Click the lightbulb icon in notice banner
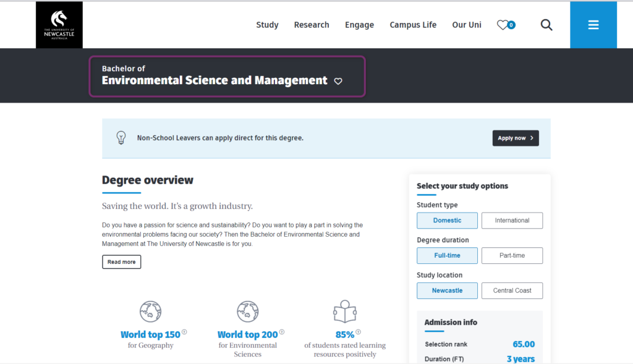633x364 pixels. 121,138
